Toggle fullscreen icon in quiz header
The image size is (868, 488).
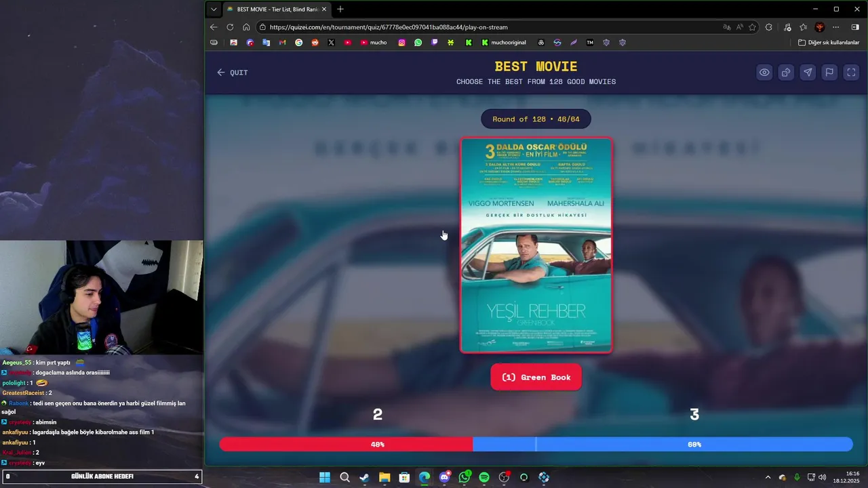pyautogui.click(x=851, y=73)
